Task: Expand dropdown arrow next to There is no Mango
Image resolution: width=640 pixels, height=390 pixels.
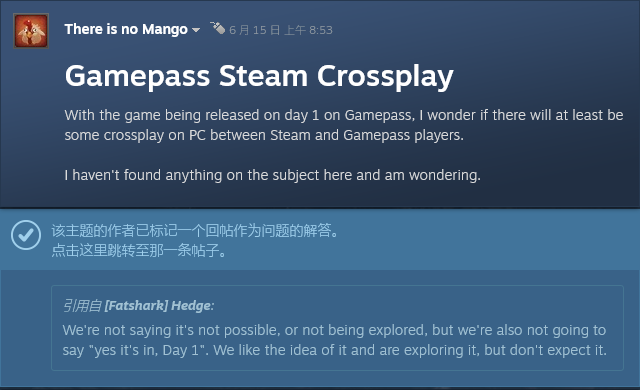Action: (196, 30)
